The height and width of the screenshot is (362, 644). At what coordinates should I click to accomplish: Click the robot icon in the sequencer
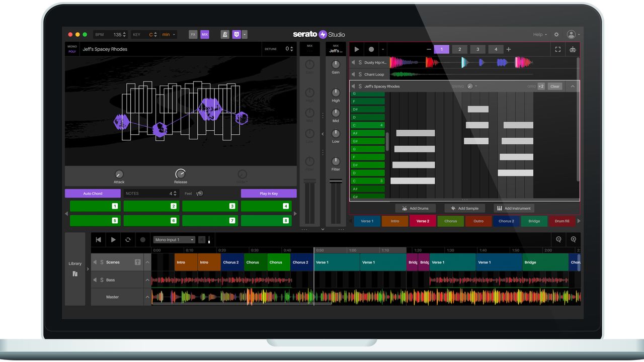click(x=572, y=49)
